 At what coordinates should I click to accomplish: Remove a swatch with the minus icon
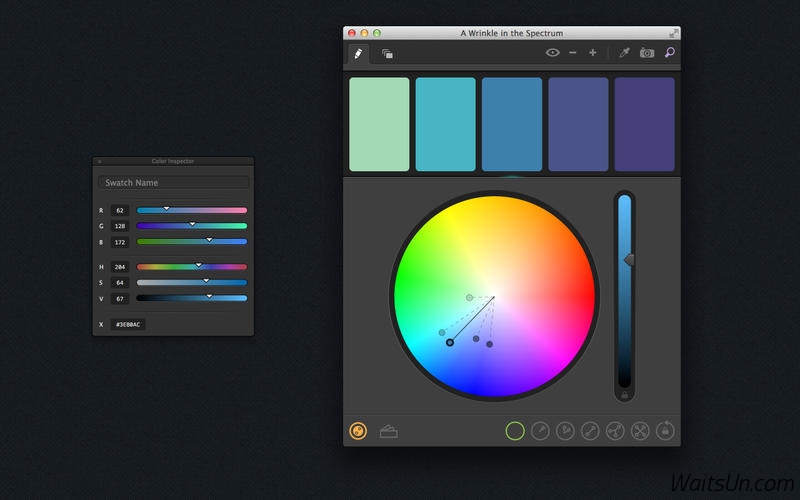(x=572, y=53)
